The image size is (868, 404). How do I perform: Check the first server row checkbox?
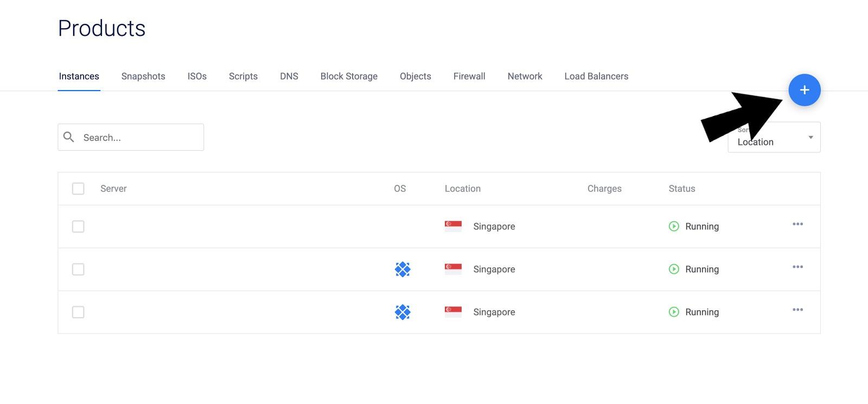coord(78,226)
